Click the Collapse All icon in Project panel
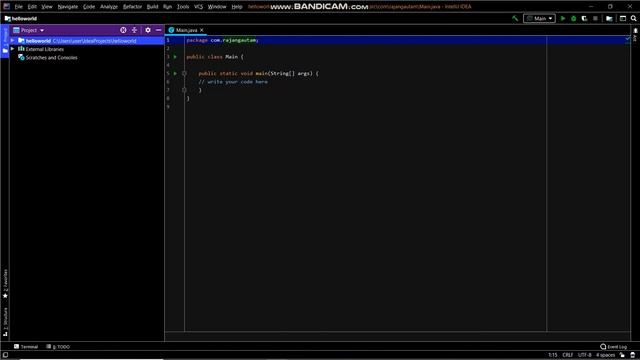 tap(134, 30)
